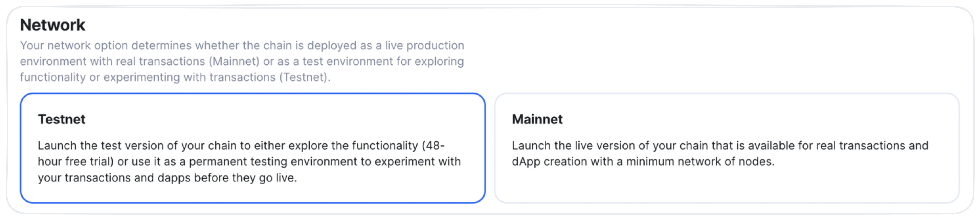Click the Mainnet card's description paragraph
The image size is (980, 220).
[x=720, y=153]
